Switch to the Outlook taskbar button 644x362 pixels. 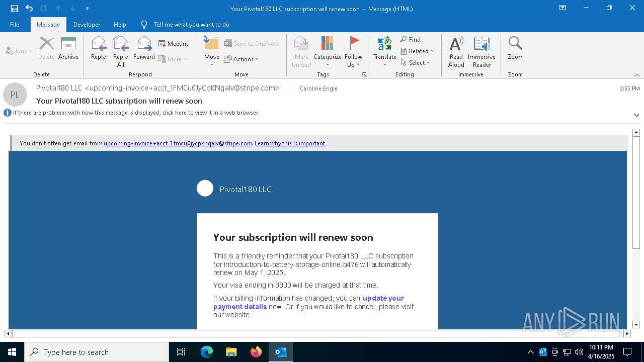[x=280, y=352]
